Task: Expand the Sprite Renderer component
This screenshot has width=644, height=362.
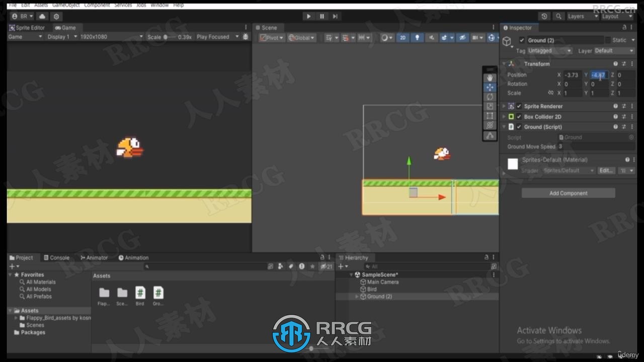Action: pos(504,106)
